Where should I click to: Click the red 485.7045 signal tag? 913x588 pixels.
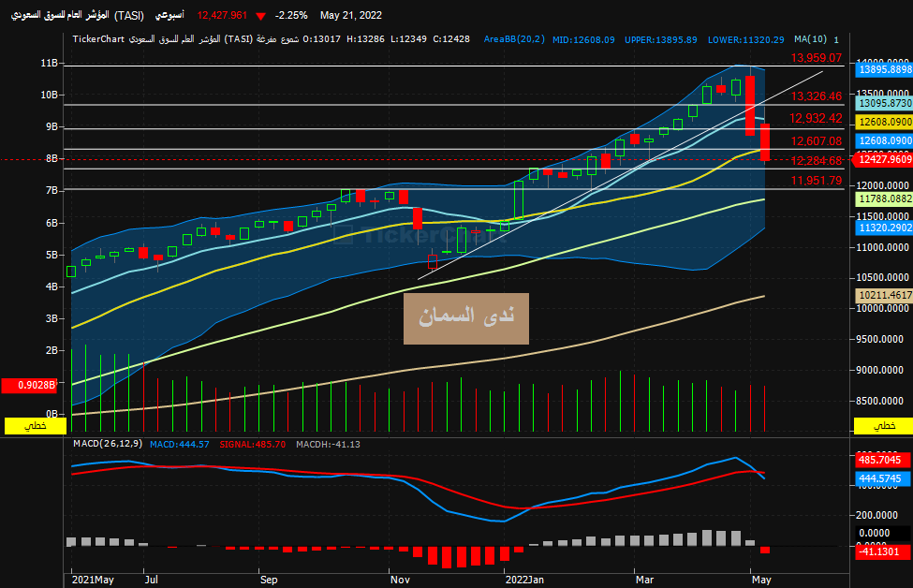[883, 460]
